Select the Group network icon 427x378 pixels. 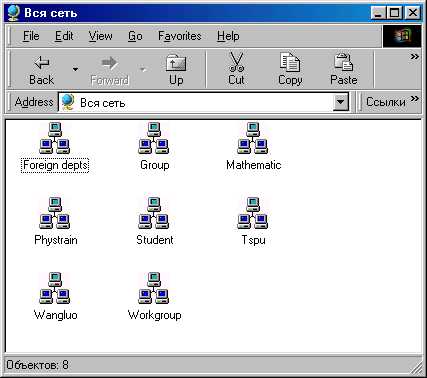point(154,138)
